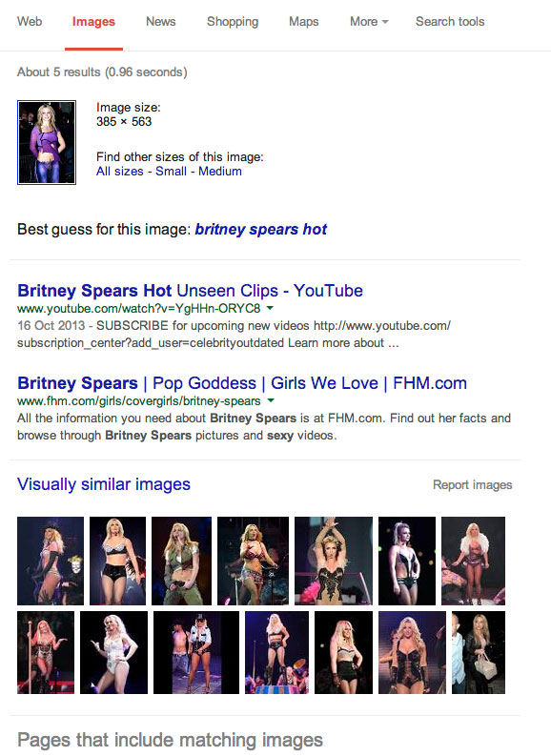Open the News tab

click(x=160, y=22)
